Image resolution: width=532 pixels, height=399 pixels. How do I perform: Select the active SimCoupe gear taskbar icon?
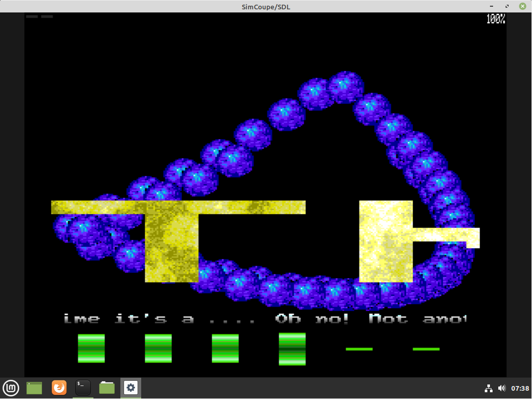click(130, 388)
